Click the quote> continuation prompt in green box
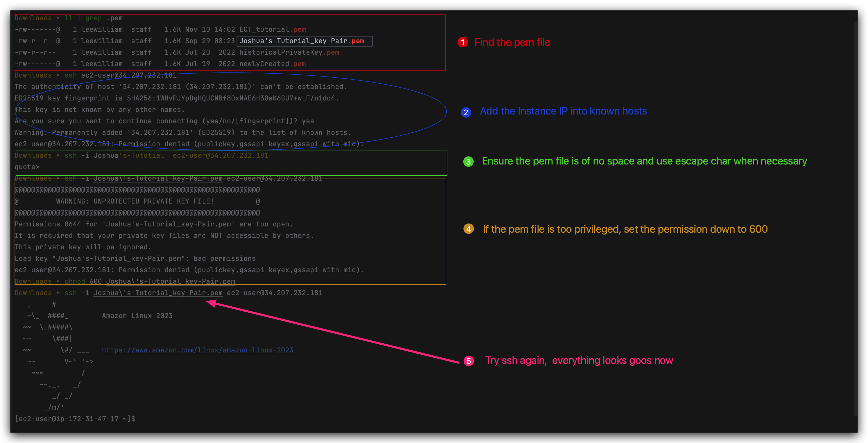The height and width of the screenshot is (443, 868). point(27,167)
